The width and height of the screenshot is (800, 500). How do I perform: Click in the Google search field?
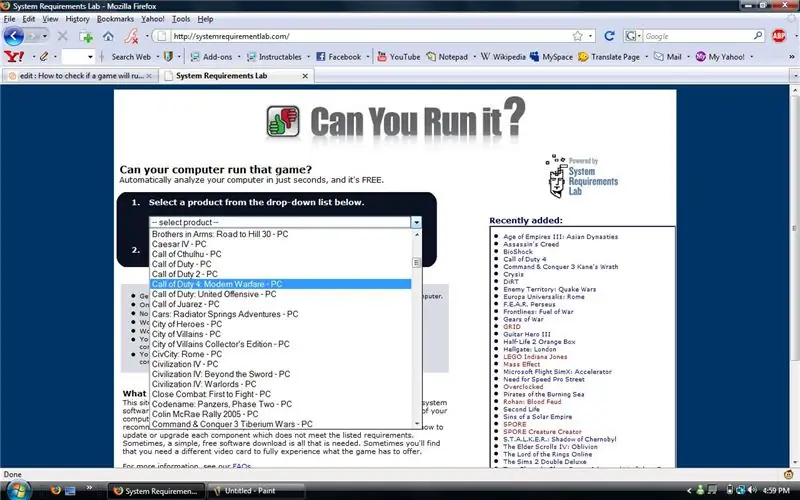[x=698, y=36]
